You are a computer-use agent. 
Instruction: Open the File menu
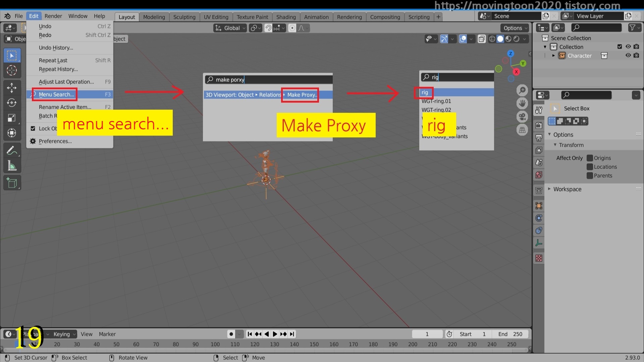point(19,16)
